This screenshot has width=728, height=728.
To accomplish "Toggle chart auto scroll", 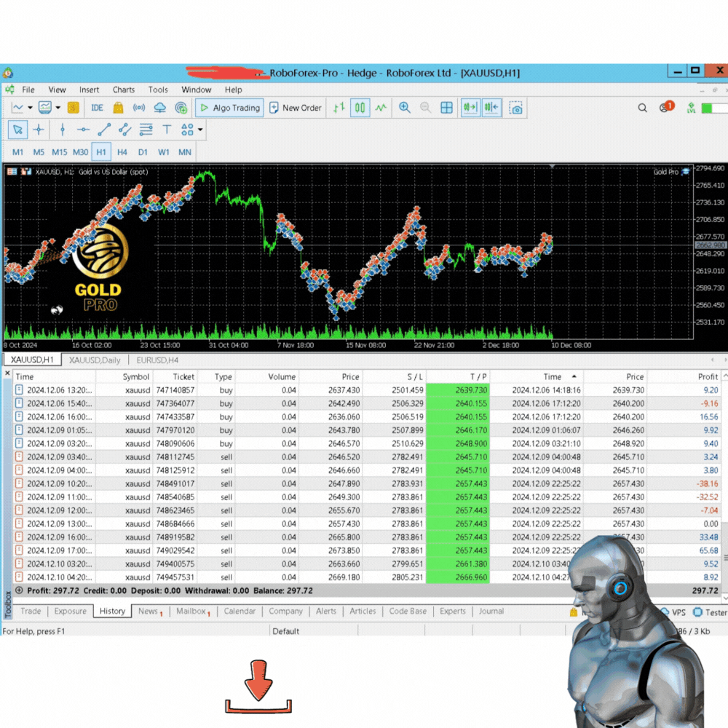I will 470,108.
